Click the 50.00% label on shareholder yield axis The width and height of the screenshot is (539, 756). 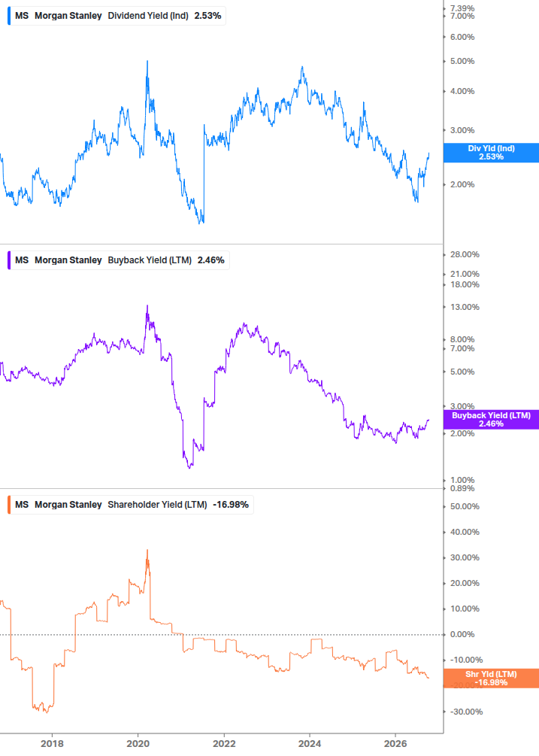click(x=465, y=507)
